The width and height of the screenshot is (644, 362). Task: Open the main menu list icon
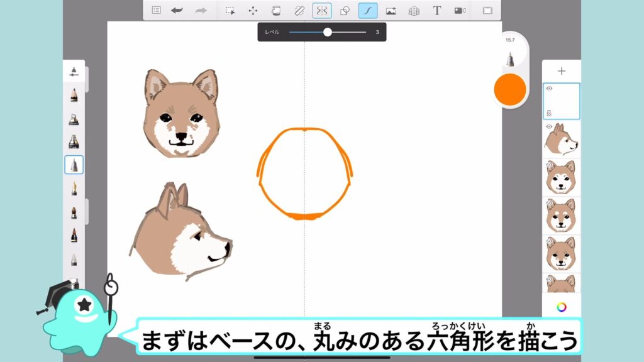point(157,10)
